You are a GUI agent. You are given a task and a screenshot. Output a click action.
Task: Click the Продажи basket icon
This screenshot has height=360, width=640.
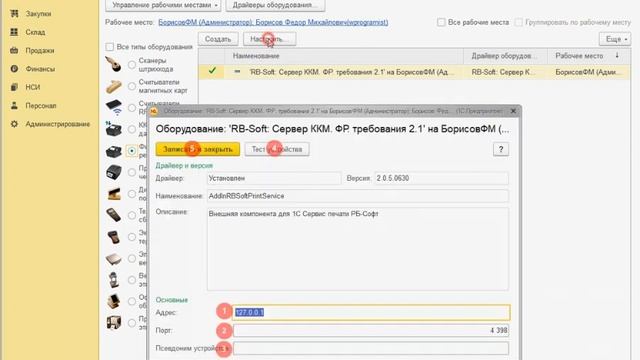tap(14, 50)
